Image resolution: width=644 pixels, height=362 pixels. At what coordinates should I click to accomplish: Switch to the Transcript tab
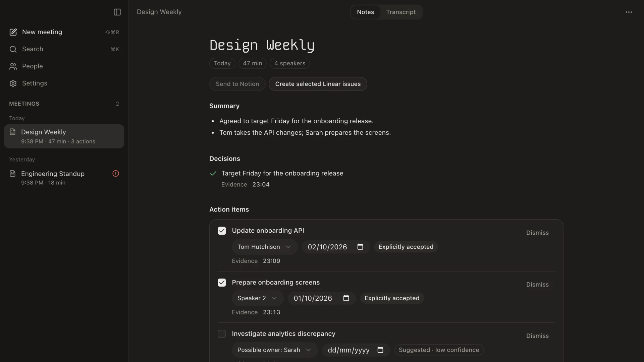click(x=401, y=12)
